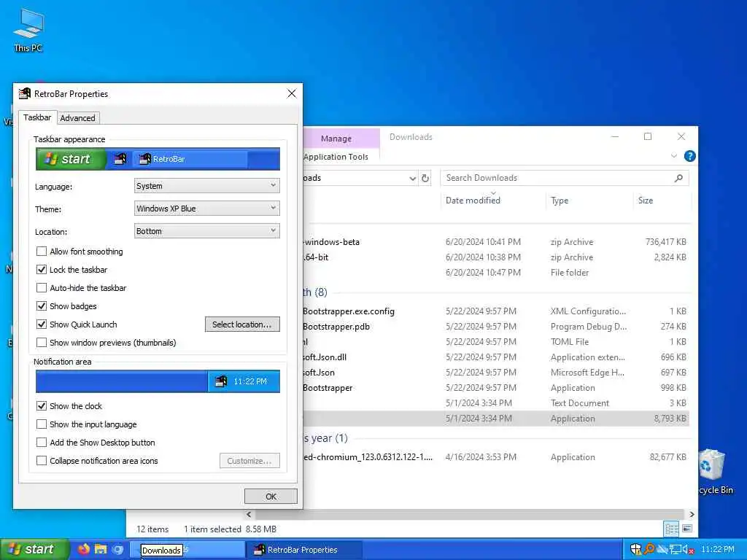Select the Taskbar tab
The width and height of the screenshot is (747, 560).
tap(37, 117)
